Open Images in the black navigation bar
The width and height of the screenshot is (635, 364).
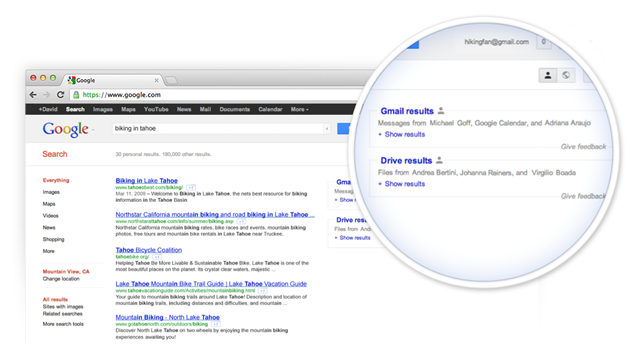(103, 109)
